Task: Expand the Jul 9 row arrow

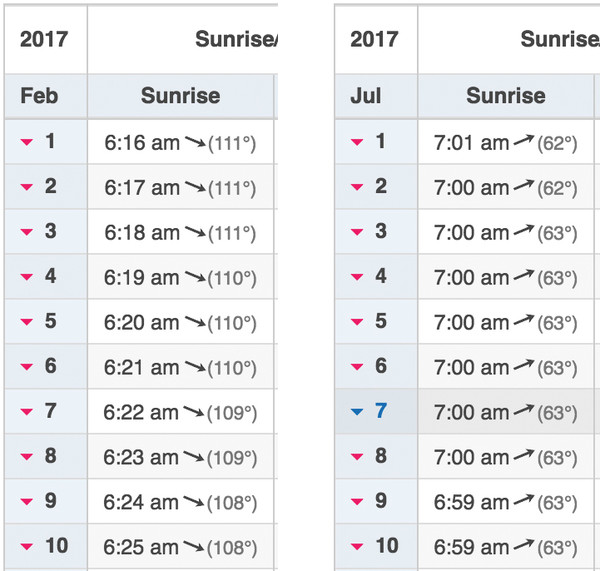Action: coord(357,503)
